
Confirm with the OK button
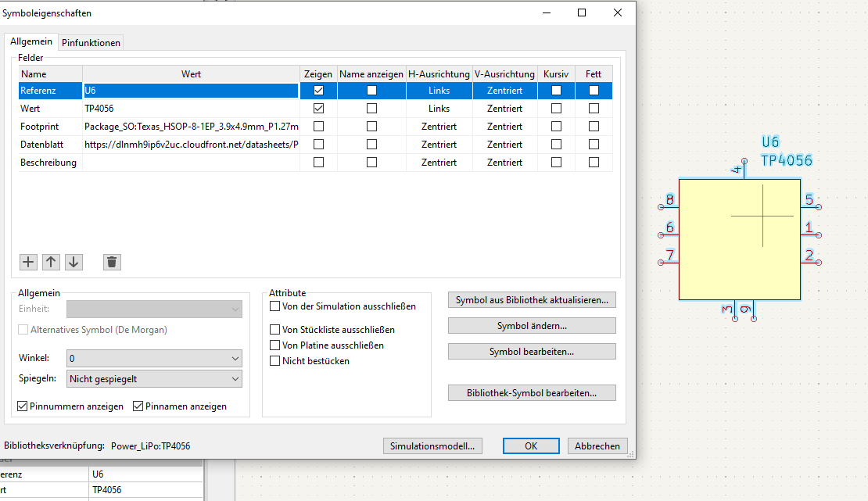pos(531,446)
